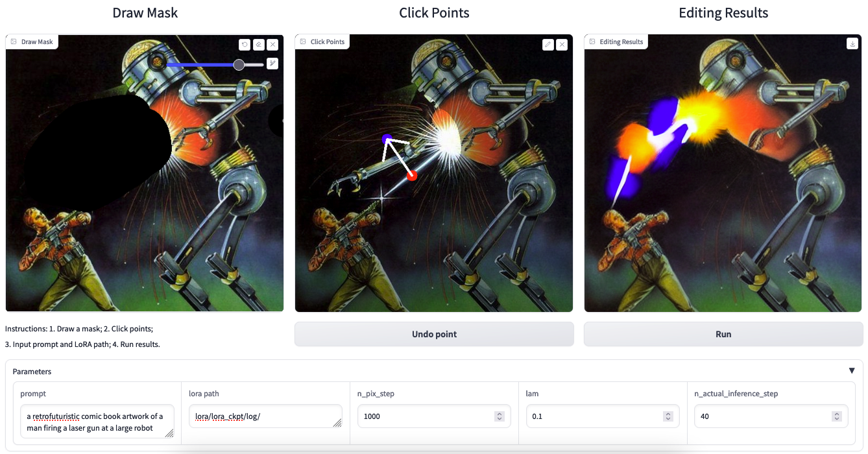Click the Editing Results label image icon

(x=592, y=42)
